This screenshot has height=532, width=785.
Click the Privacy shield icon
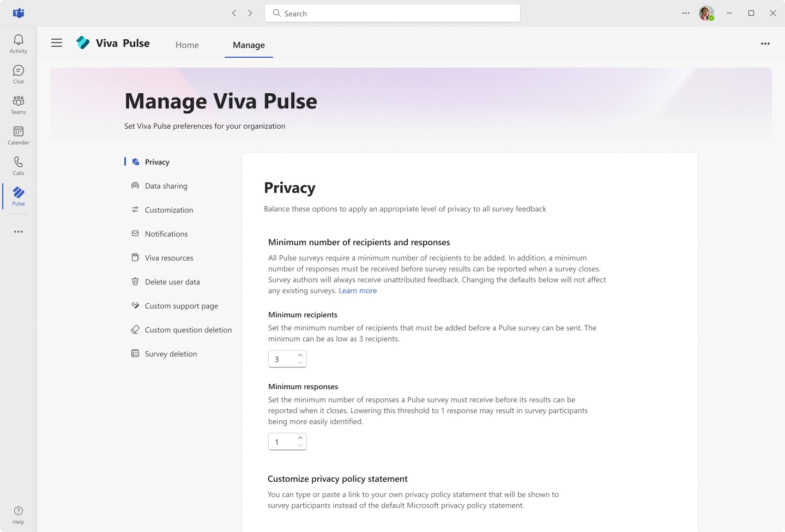point(136,162)
